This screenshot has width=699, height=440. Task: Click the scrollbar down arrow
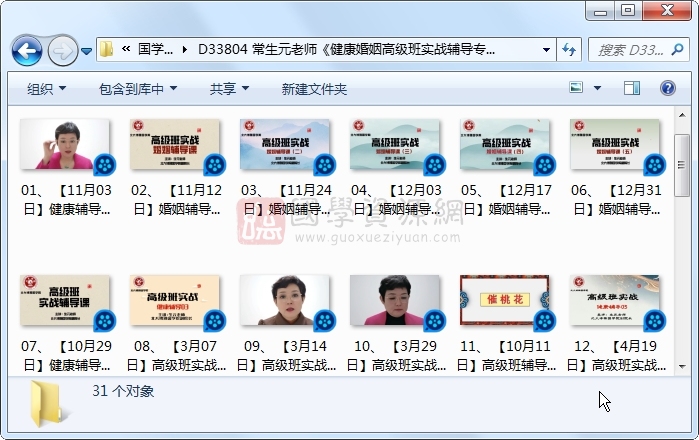[x=682, y=367]
